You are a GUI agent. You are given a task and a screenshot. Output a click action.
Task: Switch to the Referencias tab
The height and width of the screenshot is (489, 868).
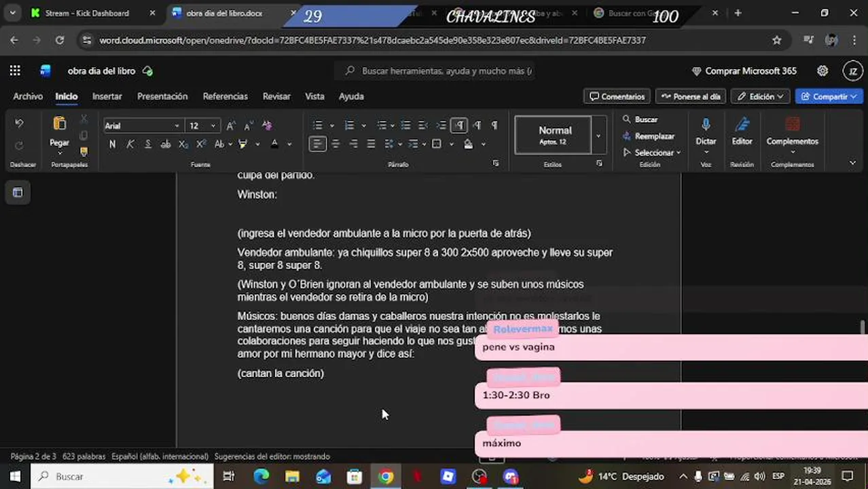(225, 96)
